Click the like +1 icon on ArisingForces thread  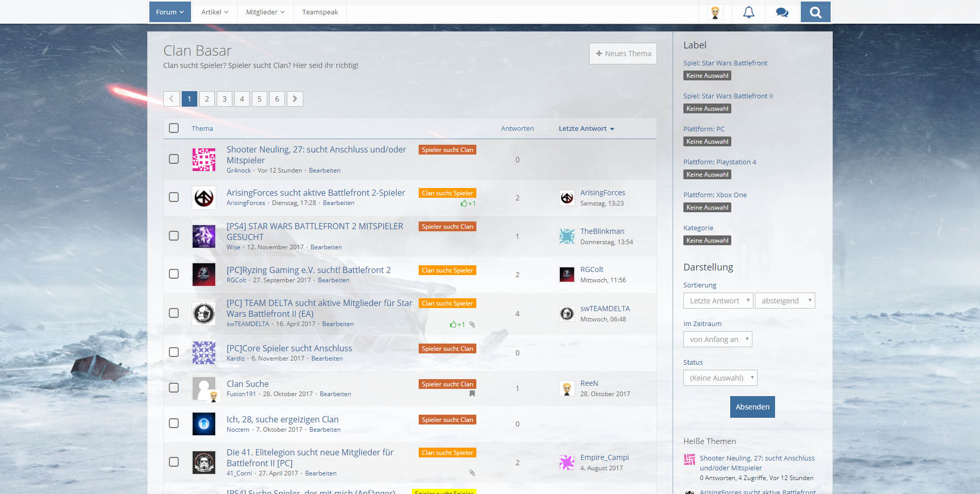(x=468, y=203)
